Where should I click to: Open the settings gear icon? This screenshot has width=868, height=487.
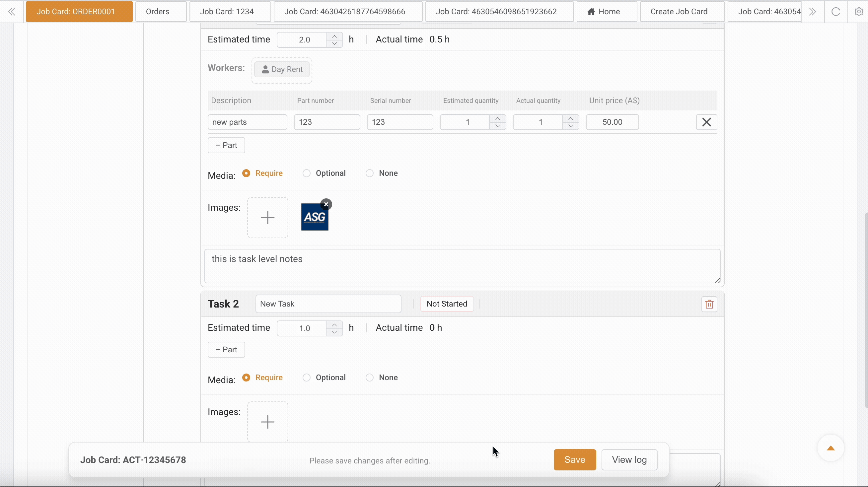[859, 12]
